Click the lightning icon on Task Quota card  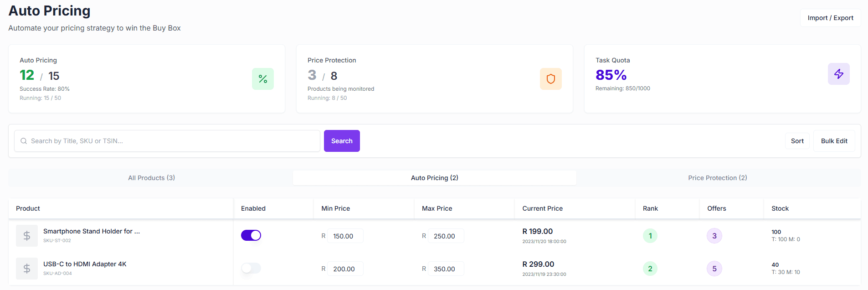[838, 74]
